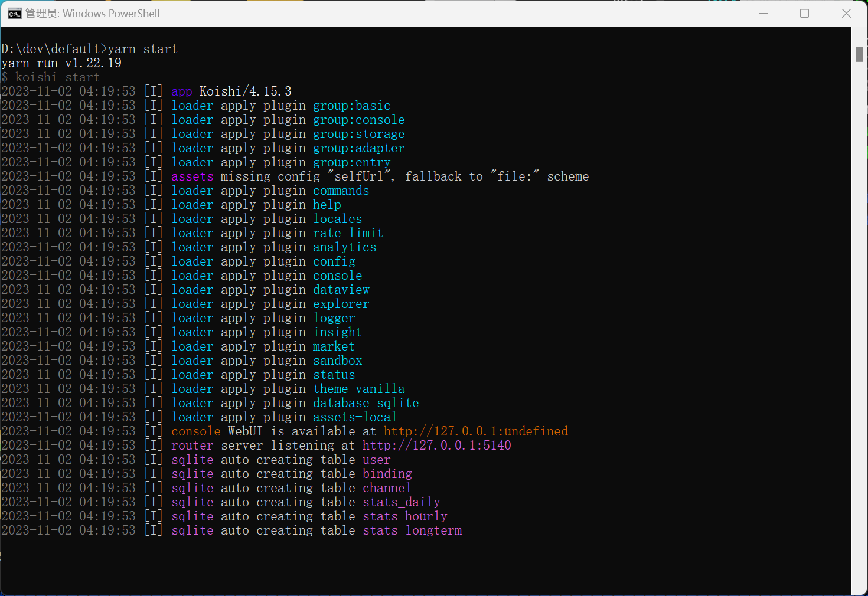Click the "yarn start" command text

pyautogui.click(x=142, y=49)
